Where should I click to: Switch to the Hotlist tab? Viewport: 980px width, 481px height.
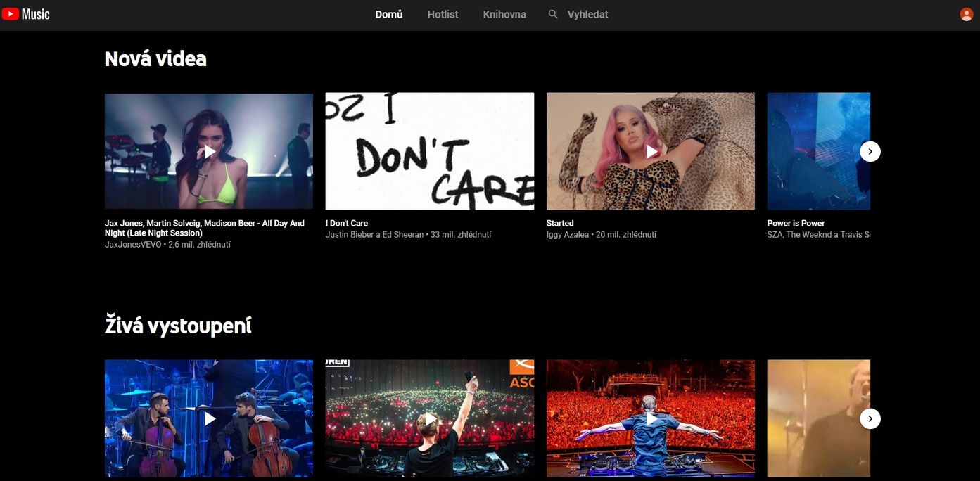[443, 14]
